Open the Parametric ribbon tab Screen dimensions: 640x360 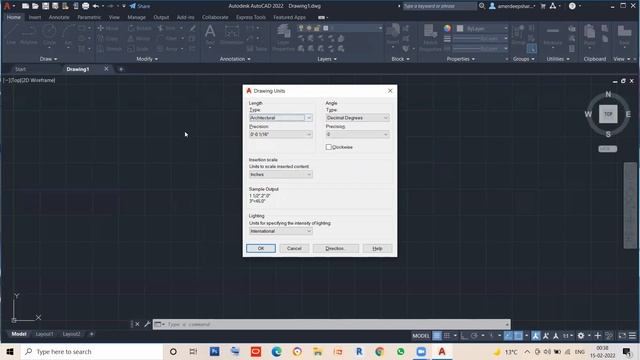pos(89,17)
